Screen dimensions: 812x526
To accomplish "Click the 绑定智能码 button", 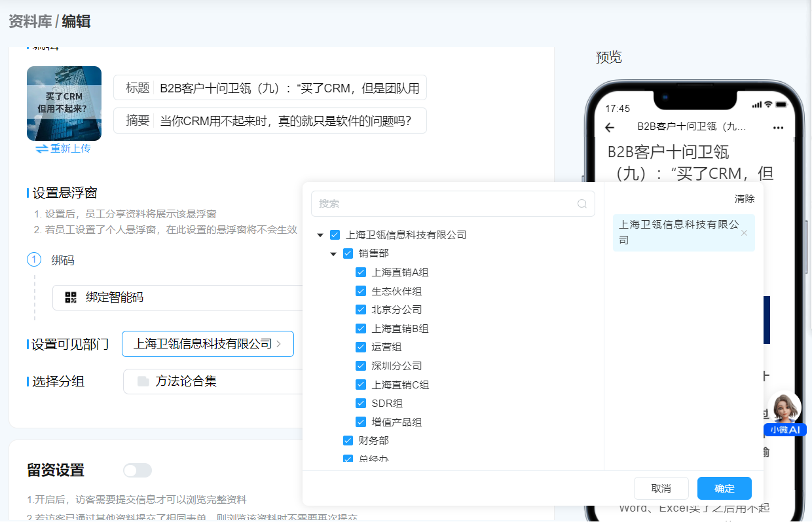I will coord(178,297).
